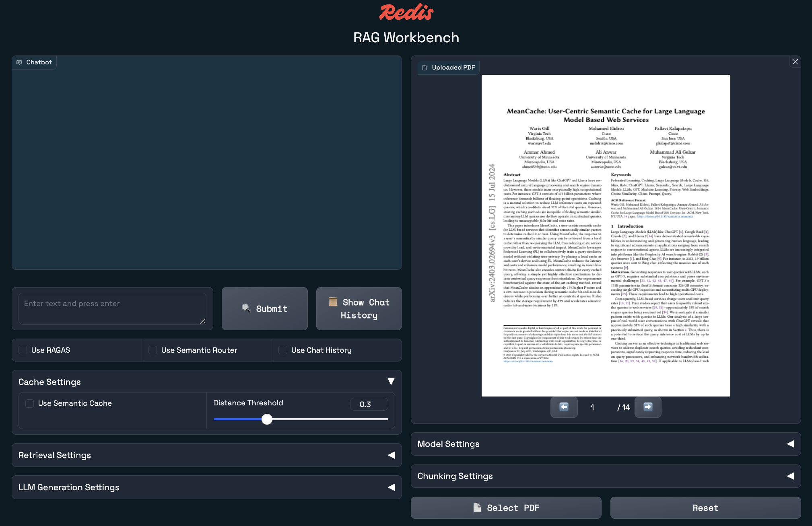Click the Uploaded PDF file icon
The image size is (812, 526).
(425, 68)
